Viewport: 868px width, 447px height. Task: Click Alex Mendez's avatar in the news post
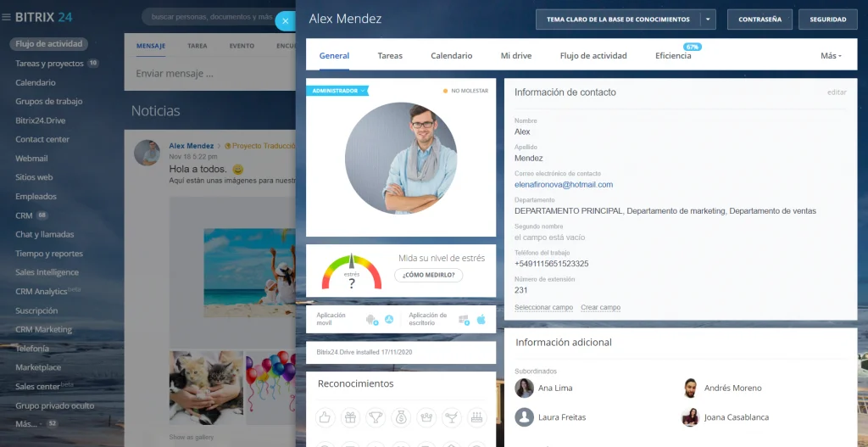[147, 153]
